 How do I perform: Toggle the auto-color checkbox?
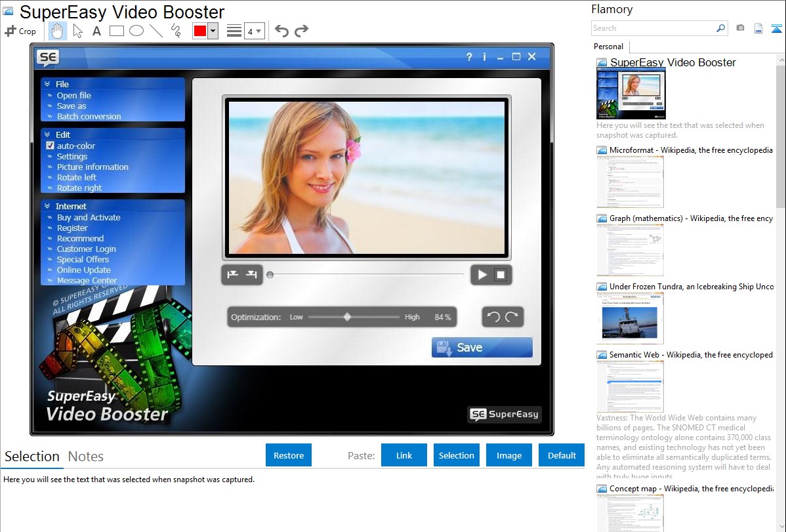[50, 146]
